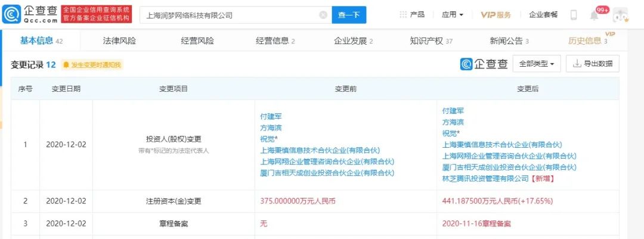Open 企业套餐 link
The height and width of the screenshot is (239, 644).
click(x=543, y=15)
